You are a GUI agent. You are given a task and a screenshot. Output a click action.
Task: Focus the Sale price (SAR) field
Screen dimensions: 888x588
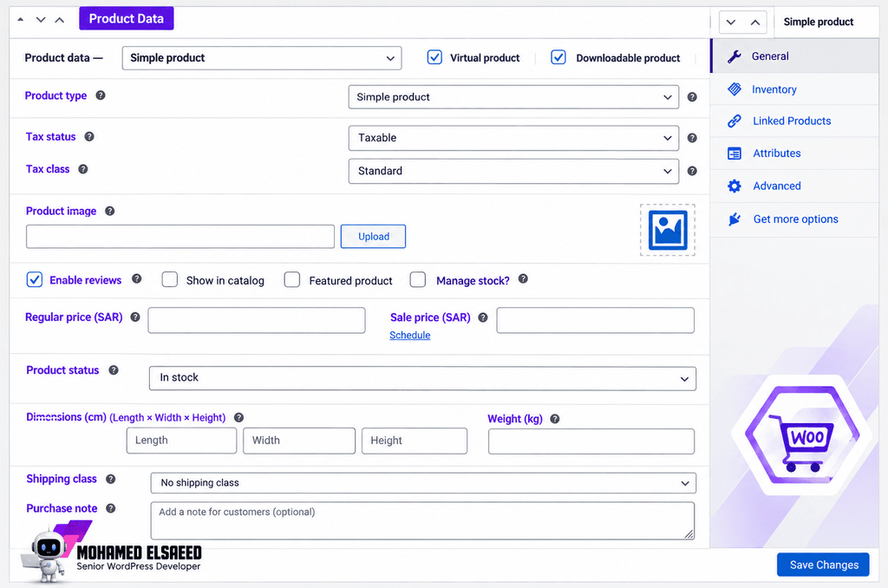pyautogui.click(x=595, y=320)
